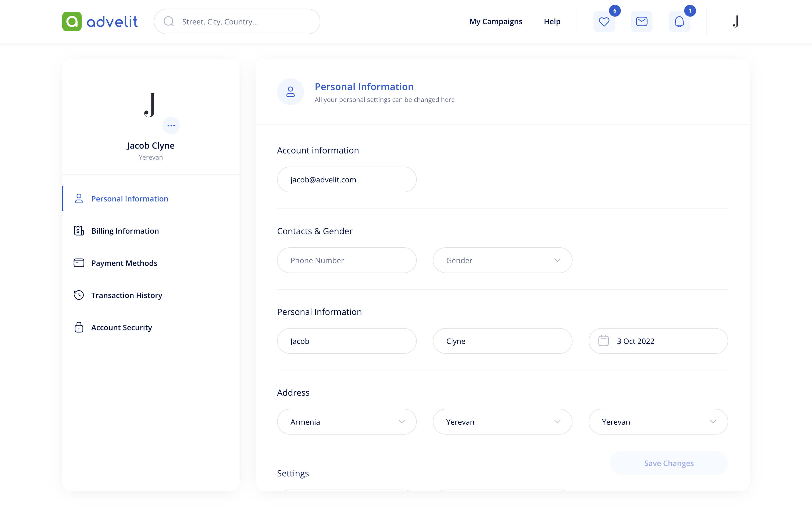Viewport: 812px width, 507px height.
Task: Expand the Gender dropdown
Action: click(x=502, y=260)
